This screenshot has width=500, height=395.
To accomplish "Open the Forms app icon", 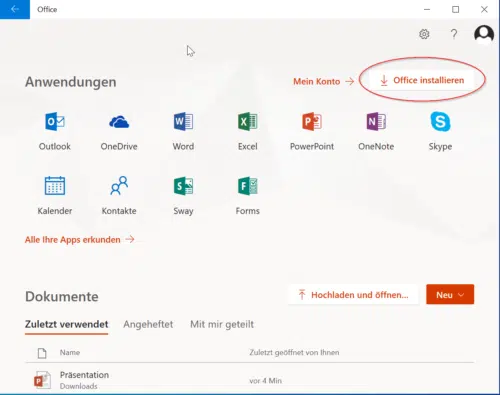I will pyautogui.click(x=247, y=186).
